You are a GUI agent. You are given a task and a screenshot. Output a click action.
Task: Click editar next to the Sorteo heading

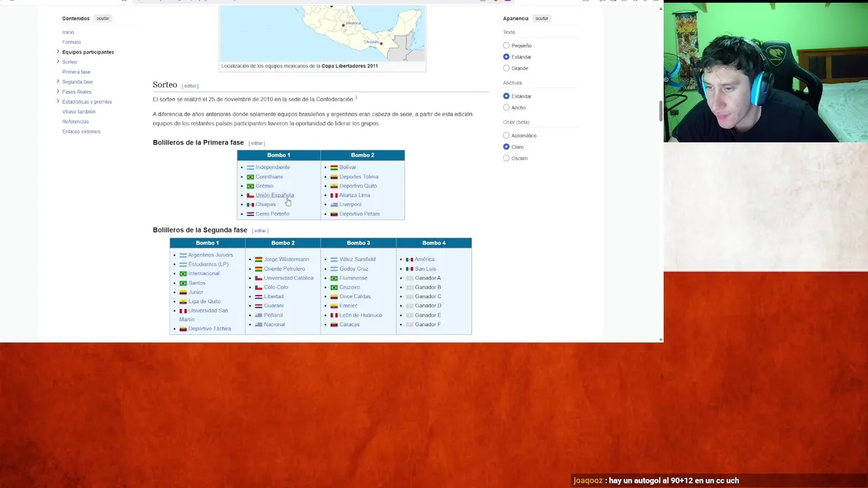[190, 86]
